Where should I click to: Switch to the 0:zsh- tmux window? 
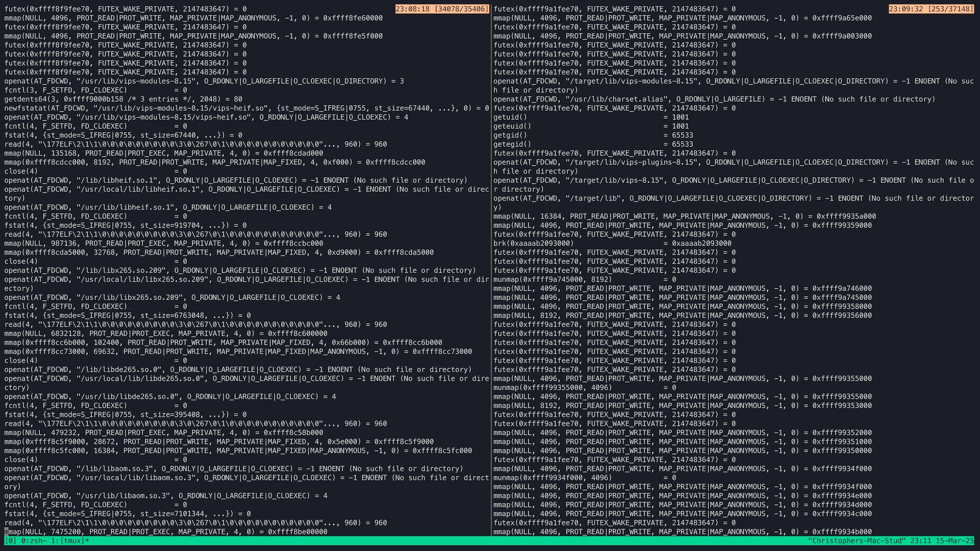[33, 541]
